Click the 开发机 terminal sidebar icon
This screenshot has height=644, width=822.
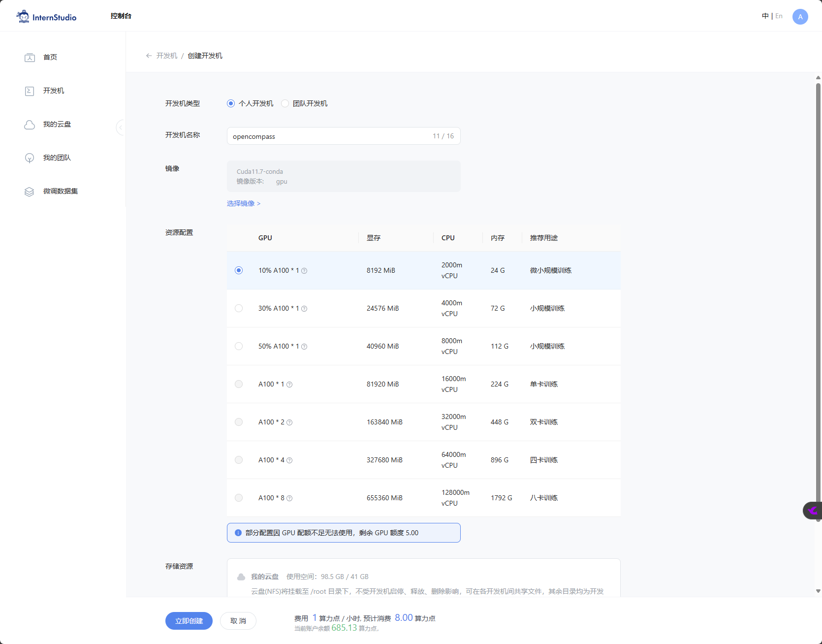click(30, 91)
